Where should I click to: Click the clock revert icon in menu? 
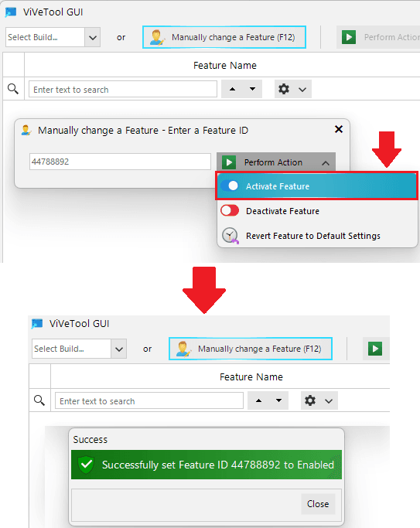click(x=230, y=236)
